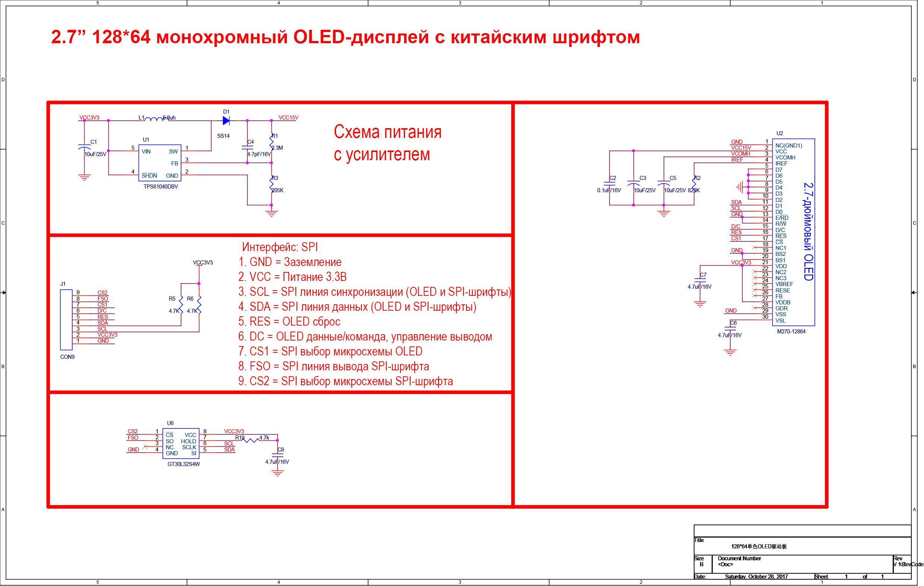Select the 'SS14' diode part label
The image size is (924, 586).
[x=223, y=136]
